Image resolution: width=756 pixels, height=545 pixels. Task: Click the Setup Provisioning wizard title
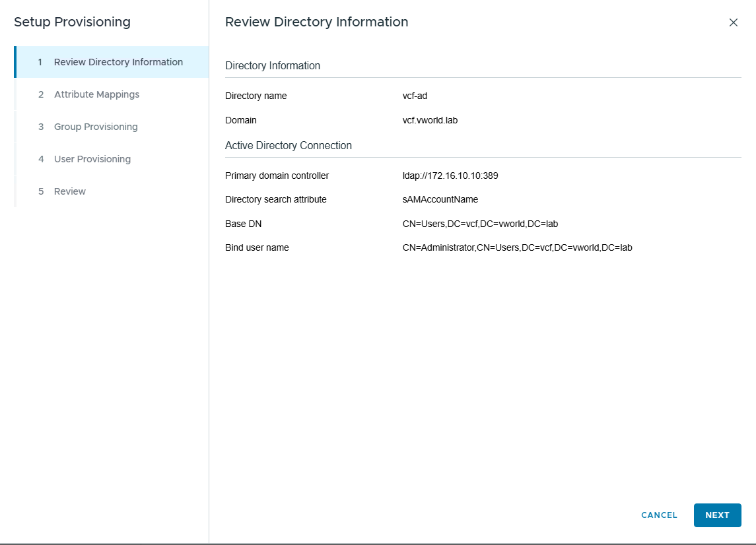coord(72,22)
